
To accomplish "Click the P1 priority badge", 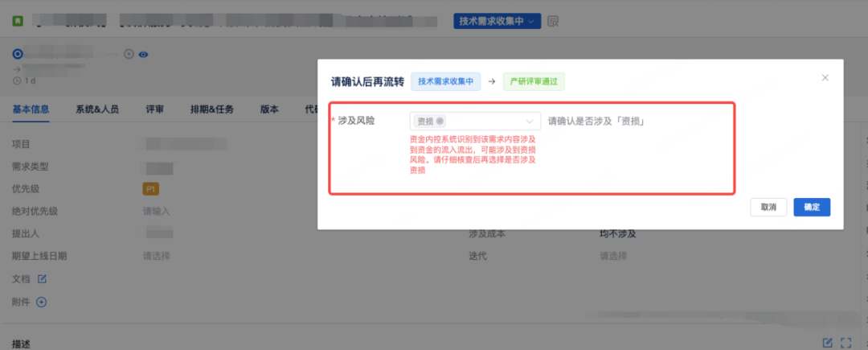I will 150,189.
